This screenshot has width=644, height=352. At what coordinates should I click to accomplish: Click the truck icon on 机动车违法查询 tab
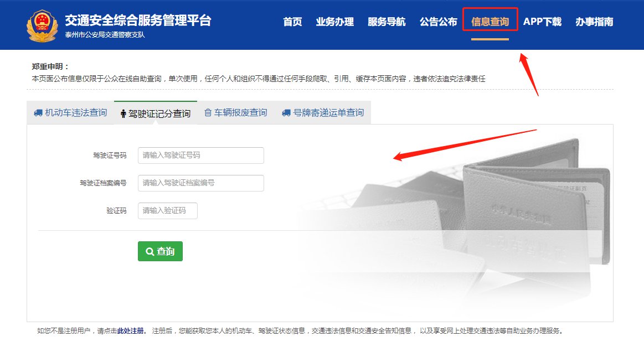tap(38, 113)
